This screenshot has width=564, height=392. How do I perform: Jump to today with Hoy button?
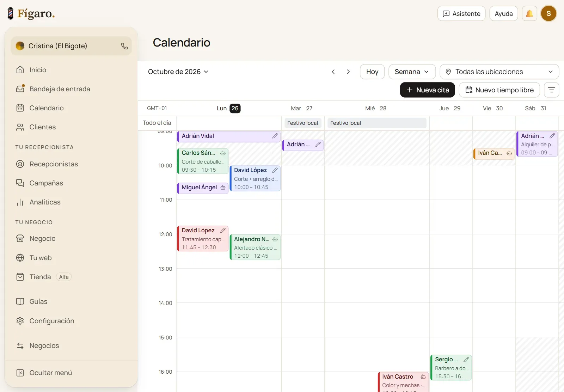tap(372, 72)
